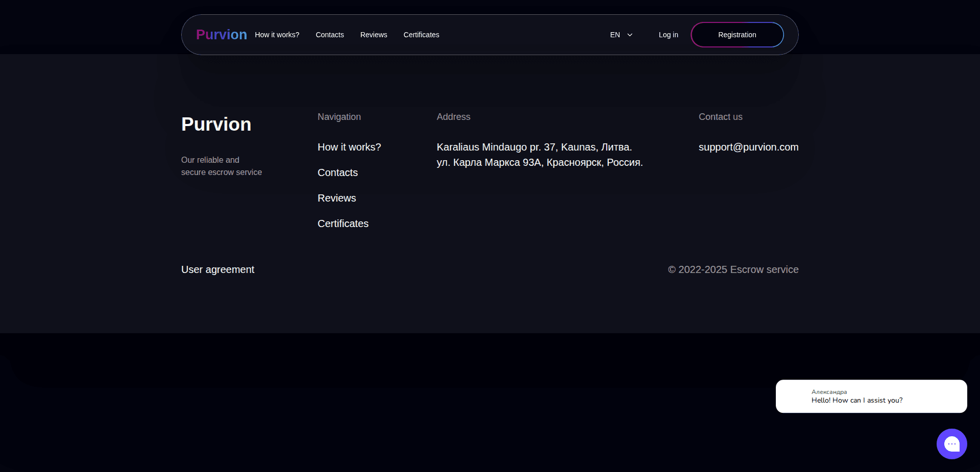Expand the EN language dropdown
This screenshot has width=980, height=472.
(x=620, y=35)
